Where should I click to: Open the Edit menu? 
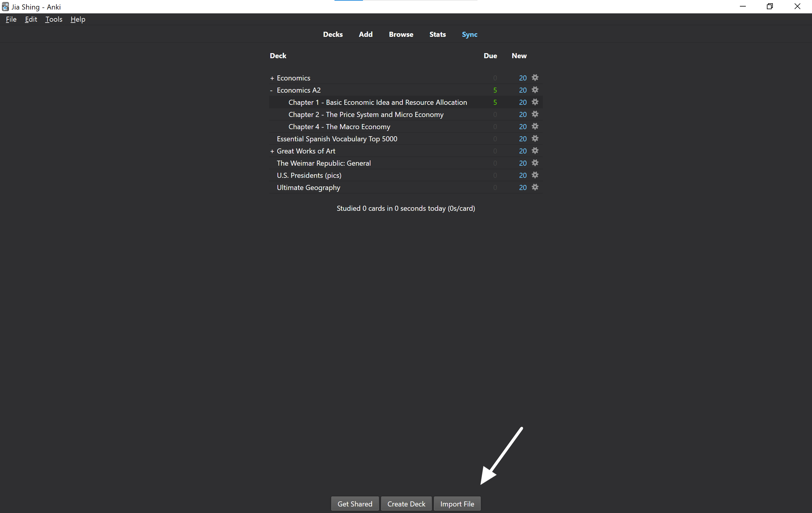click(x=31, y=19)
